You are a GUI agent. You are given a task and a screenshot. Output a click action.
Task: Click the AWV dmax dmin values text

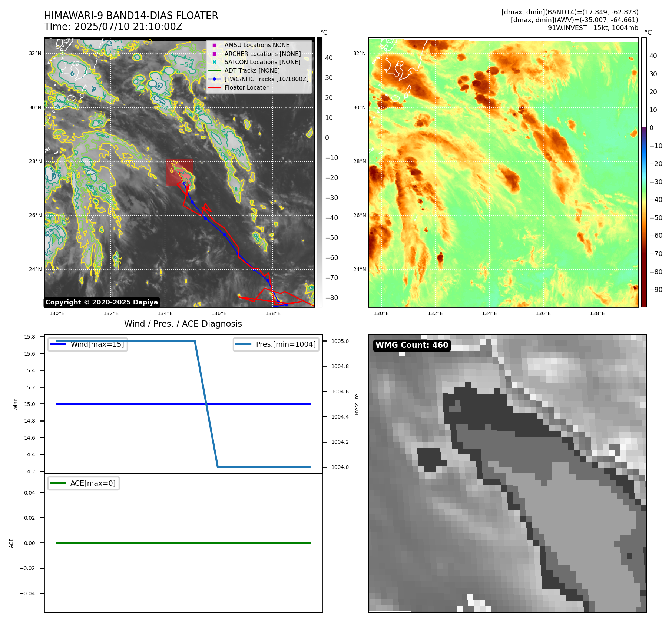click(575, 20)
